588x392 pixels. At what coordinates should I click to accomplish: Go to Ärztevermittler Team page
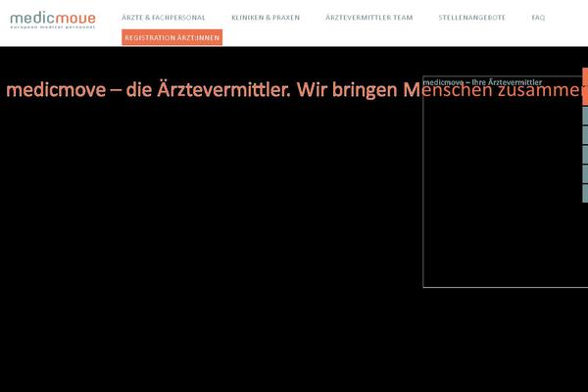coord(369,18)
